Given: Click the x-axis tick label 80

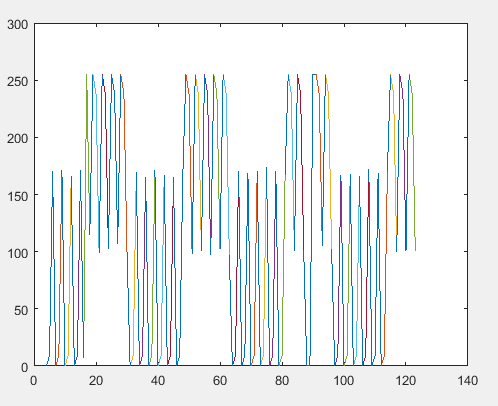Looking at the screenshot, I should [282, 380].
